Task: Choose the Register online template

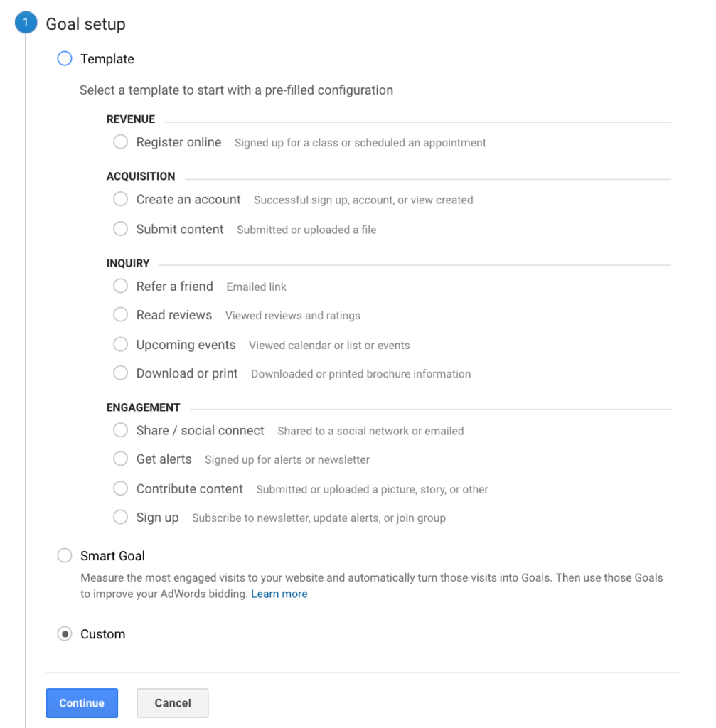Action: pyautogui.click(x=121, y=142)
